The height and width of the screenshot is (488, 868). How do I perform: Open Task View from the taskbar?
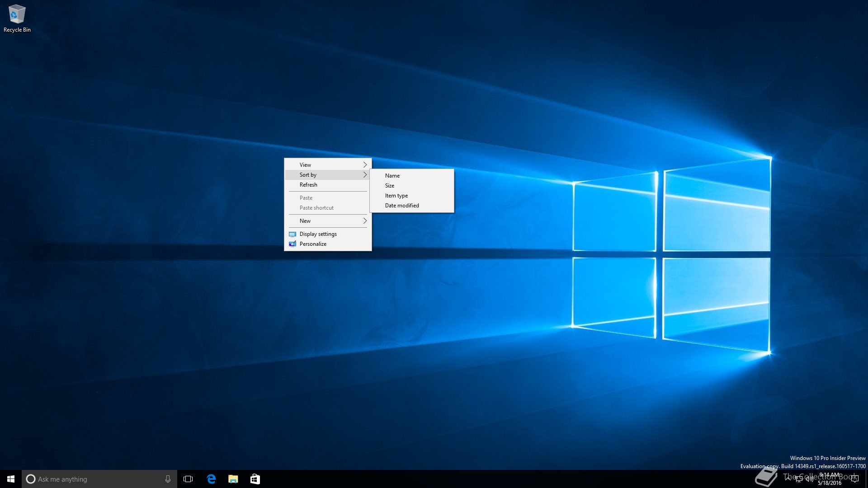coord(188,479)
